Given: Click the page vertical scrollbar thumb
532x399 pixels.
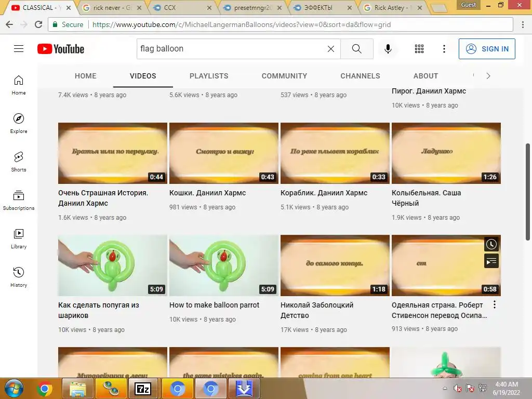Looking at the screenshot, I should (x=528, y=192).
